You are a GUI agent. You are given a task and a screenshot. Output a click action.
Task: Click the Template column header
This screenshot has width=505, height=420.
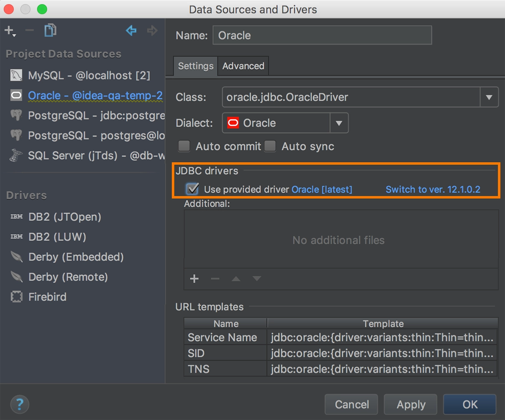(x=383, y=324)
